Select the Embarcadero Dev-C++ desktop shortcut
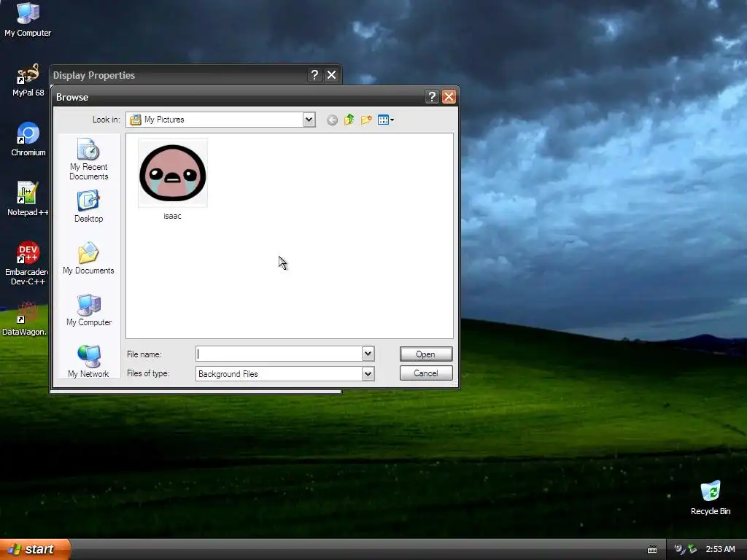This screenshot has height=560, width=747. [x=27, y=263]
